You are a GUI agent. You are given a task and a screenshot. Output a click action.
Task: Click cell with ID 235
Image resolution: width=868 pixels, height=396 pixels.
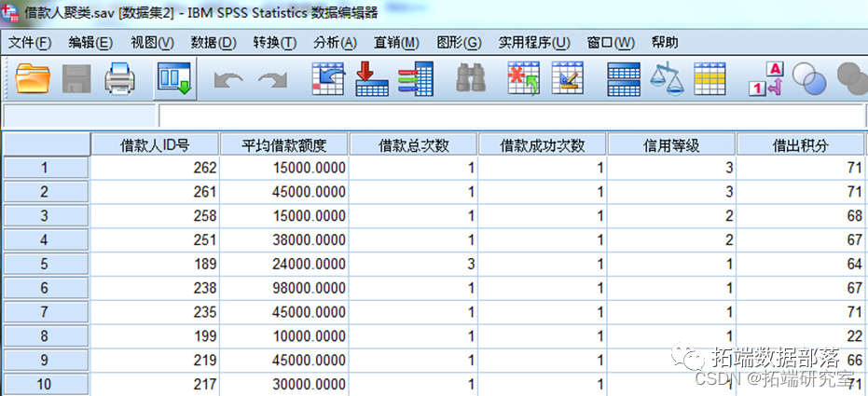coord(155,312)
